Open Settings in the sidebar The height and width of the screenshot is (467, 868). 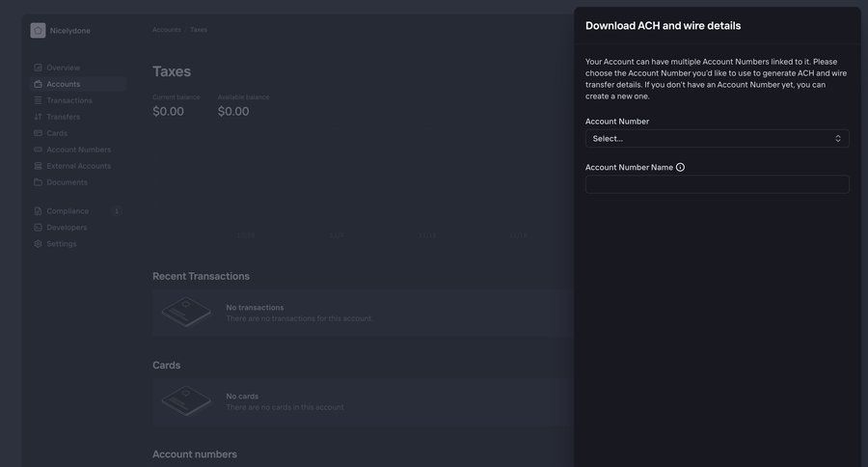click(x=62, y=244)
